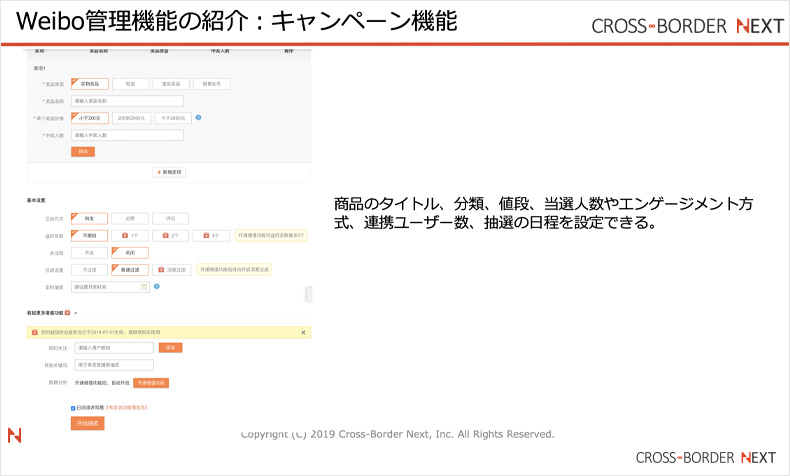Click the gift icon beside 收起更多增值功能 heading
The width and height of the screenshot is (790, 476).
click(68, 312)
